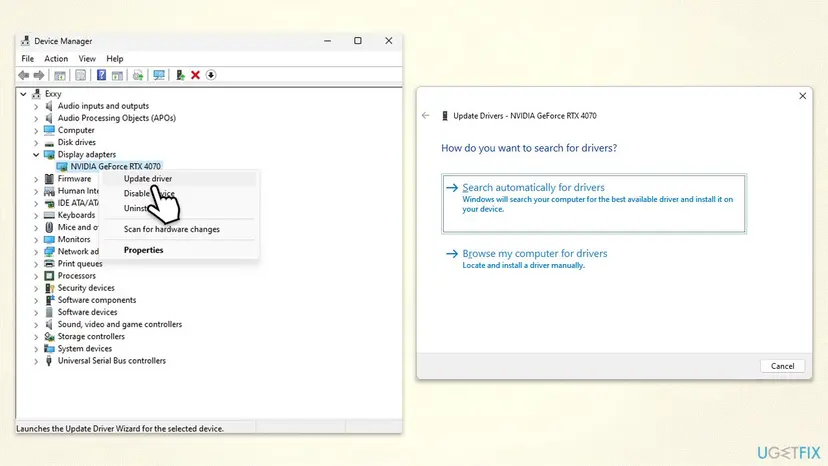The width and height of the screenshot is (828, 466).
Task: Click the Show/Hide Action Pane toolbar icon
Action: click(117, 75)
